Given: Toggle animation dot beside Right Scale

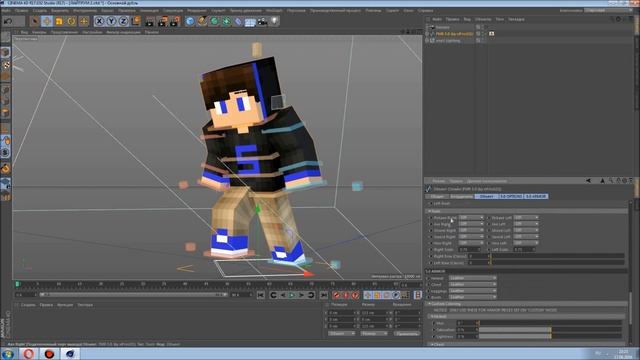Looking at the screenshot, I should coord(430,249).
